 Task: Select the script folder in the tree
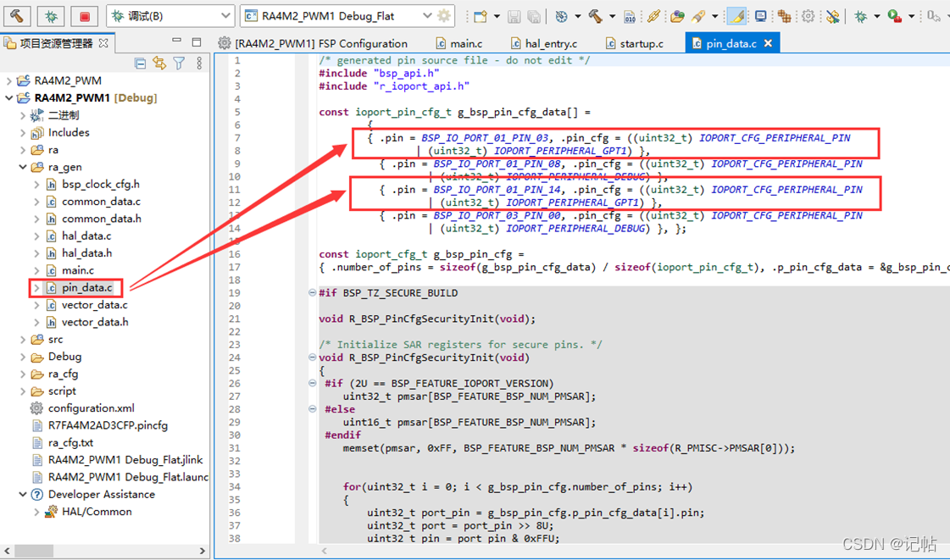point(62,391)
